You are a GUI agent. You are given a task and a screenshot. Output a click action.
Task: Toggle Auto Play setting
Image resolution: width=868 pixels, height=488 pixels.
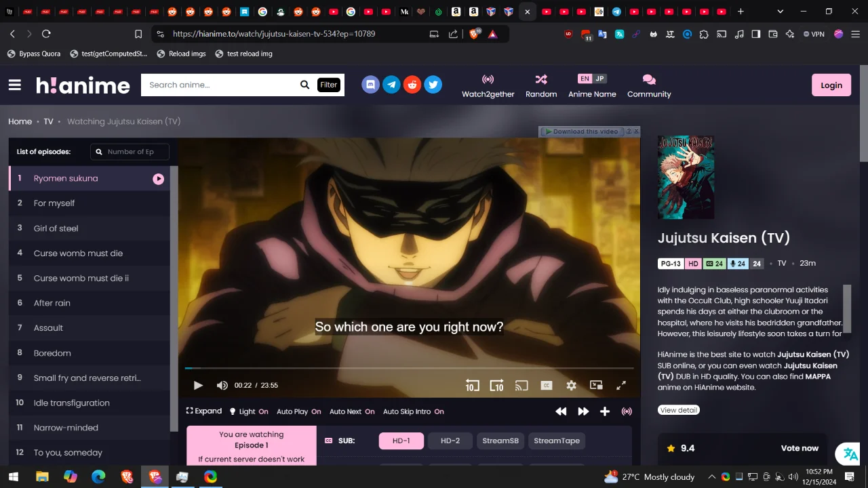[298, 411]
